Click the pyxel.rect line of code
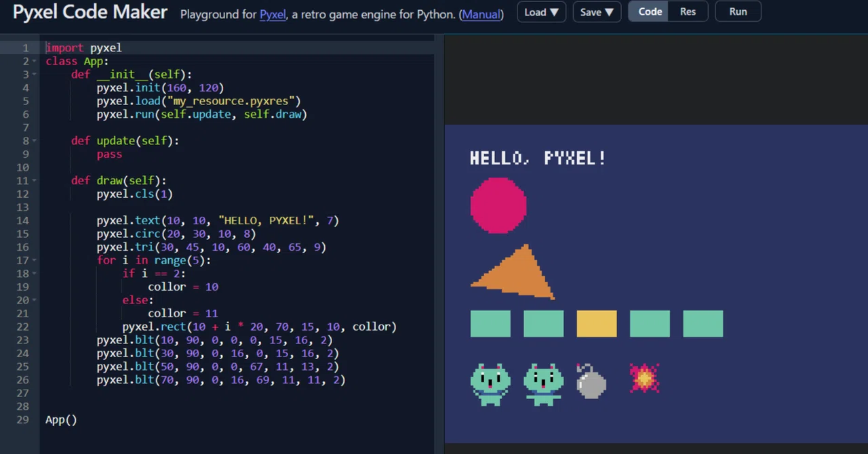Viewport: 868px width, 454px height. pyautogui.click(x=259, y=327)
